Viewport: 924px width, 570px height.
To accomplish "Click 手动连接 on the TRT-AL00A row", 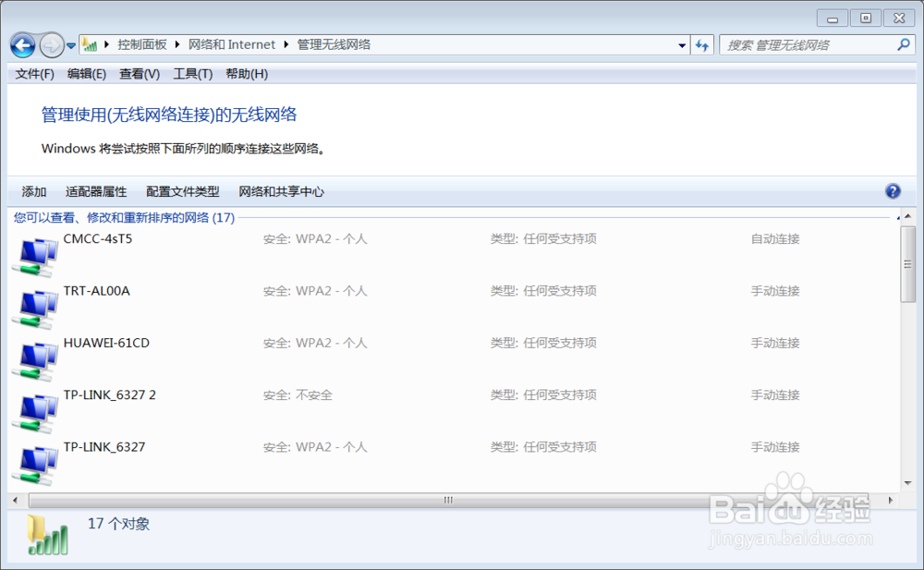I will (775, 291).
